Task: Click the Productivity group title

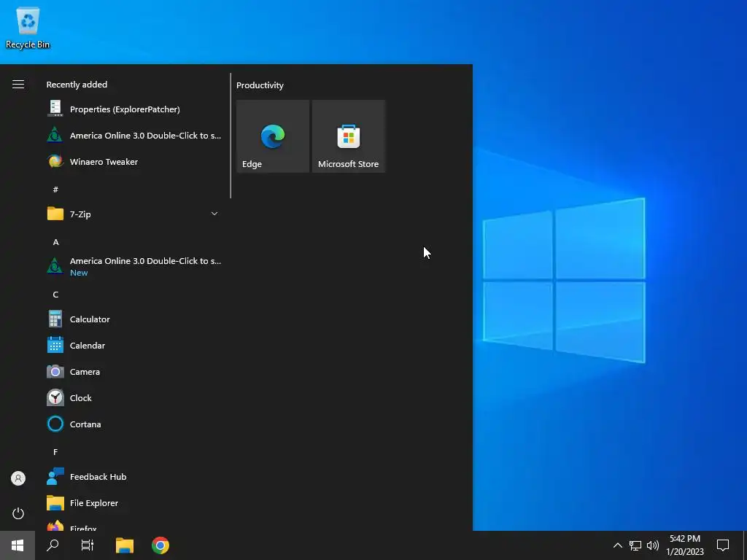Action: coord(260,85)
